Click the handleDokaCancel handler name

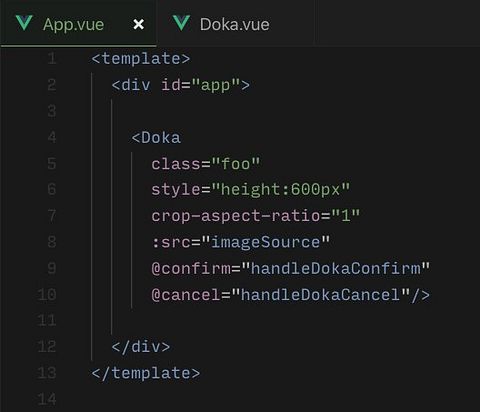[321, 295]
